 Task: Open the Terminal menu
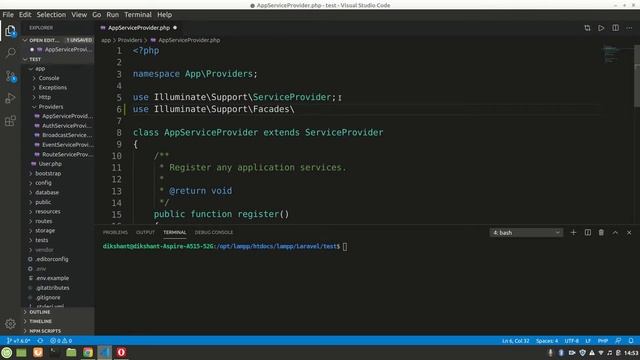pyautogui.click(x=138, y=15)
